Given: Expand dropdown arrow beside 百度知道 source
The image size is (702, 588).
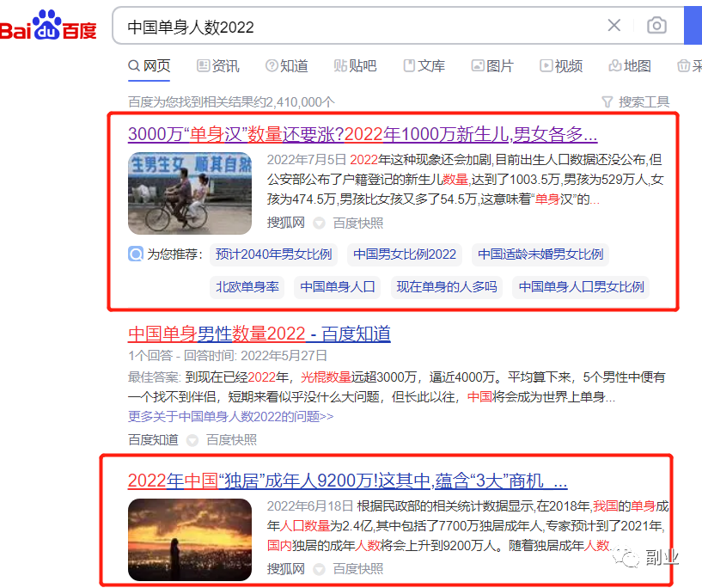Looking at the screenshot, I should click(x=192, y=439).
